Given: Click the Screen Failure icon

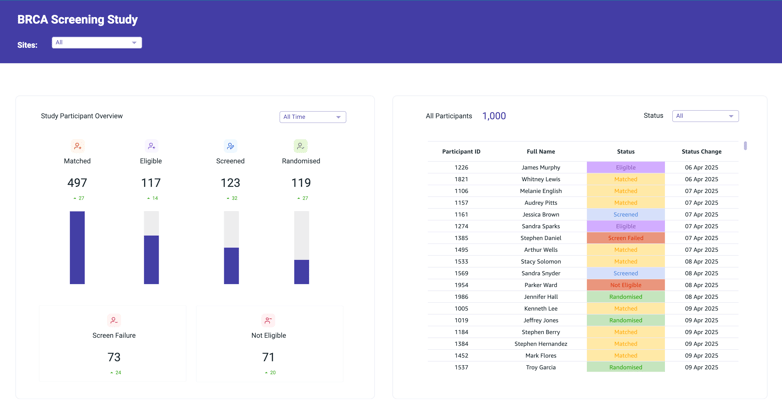Looking at the screenshot, I should [114, 320].
